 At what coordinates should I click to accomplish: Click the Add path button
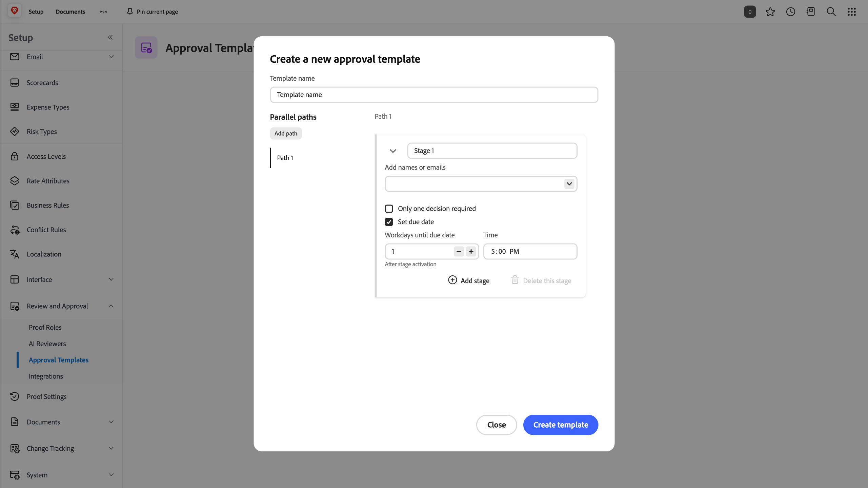tap(286, 133)
